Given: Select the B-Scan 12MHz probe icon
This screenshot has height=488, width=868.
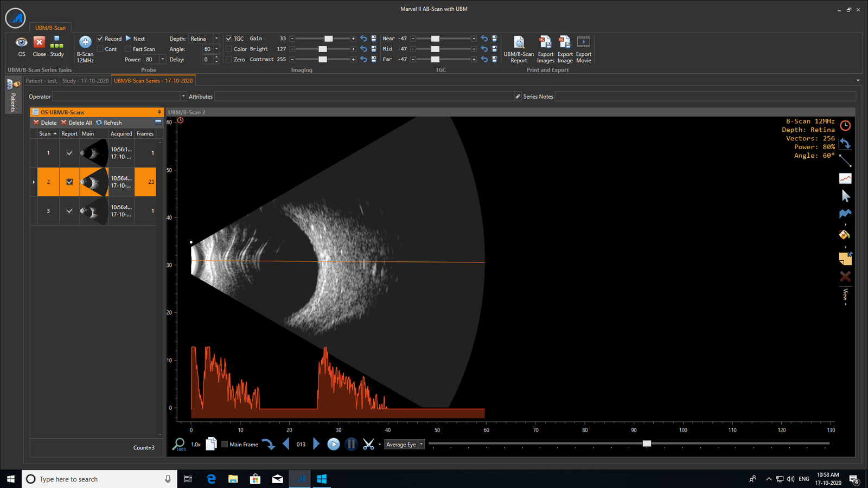Looking at the screenshot, I should click(x=85, y=43).
